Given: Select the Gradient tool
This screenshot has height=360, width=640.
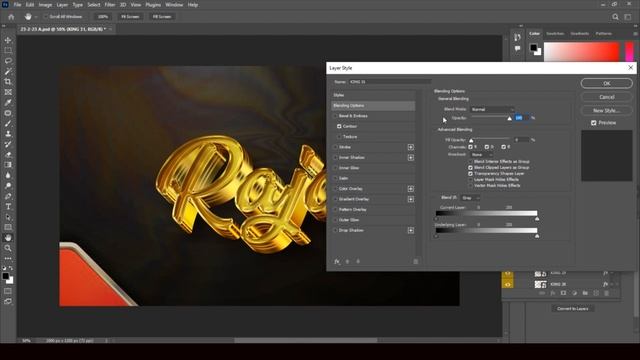Looking at the screenshot, I should (8, 165).
